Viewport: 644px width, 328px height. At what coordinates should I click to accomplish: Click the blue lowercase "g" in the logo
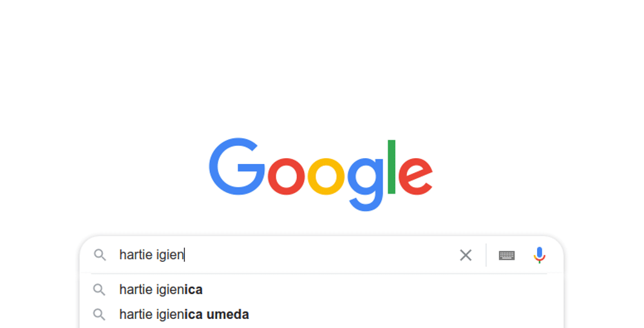(366, 181)
